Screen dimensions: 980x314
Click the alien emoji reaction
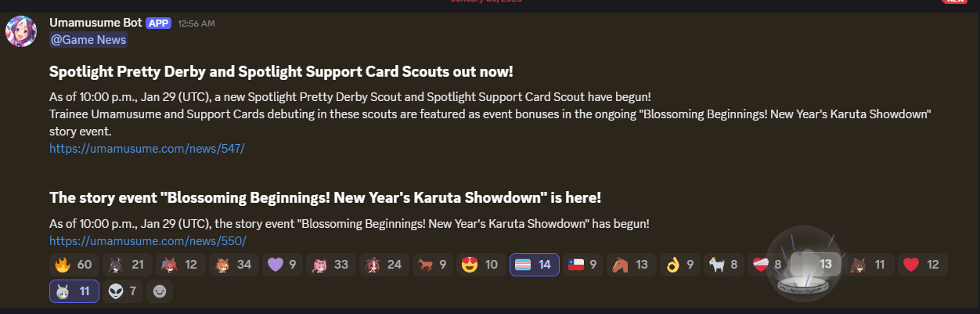pos(122,291)
